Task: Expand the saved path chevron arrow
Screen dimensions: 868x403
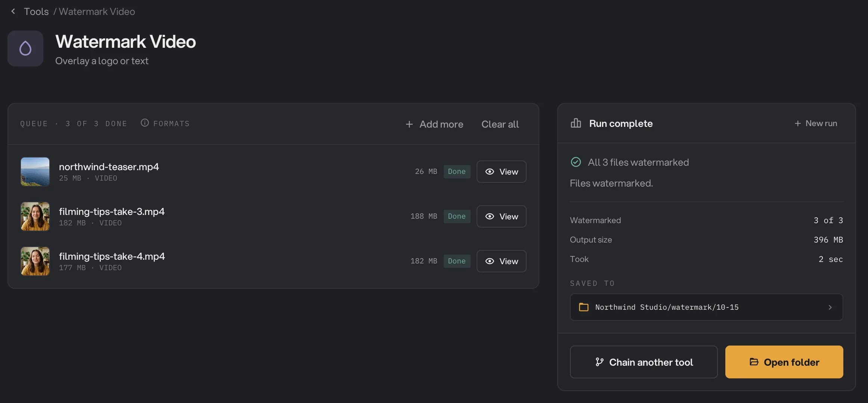Action: click(x=830, y=307)
